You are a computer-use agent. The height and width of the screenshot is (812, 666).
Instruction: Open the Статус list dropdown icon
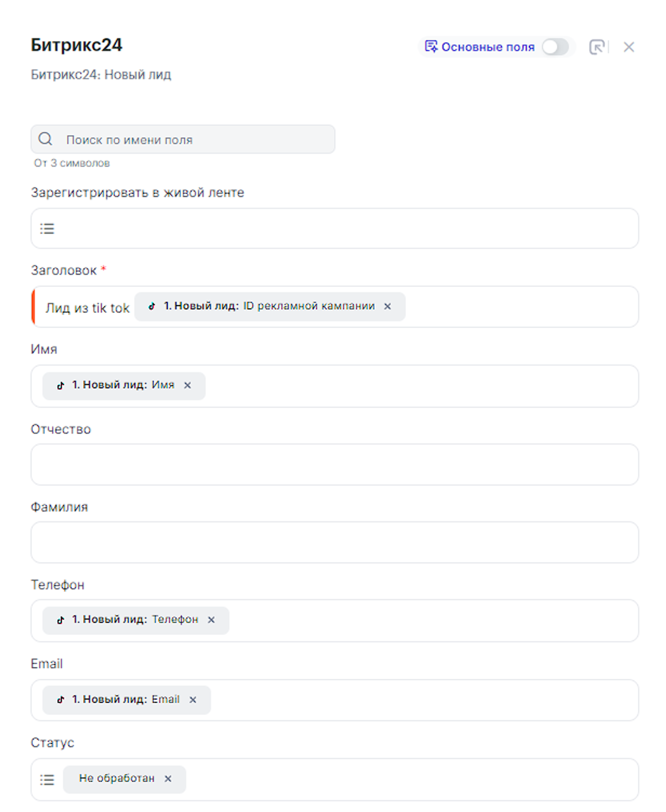click(x=47, y=780)
